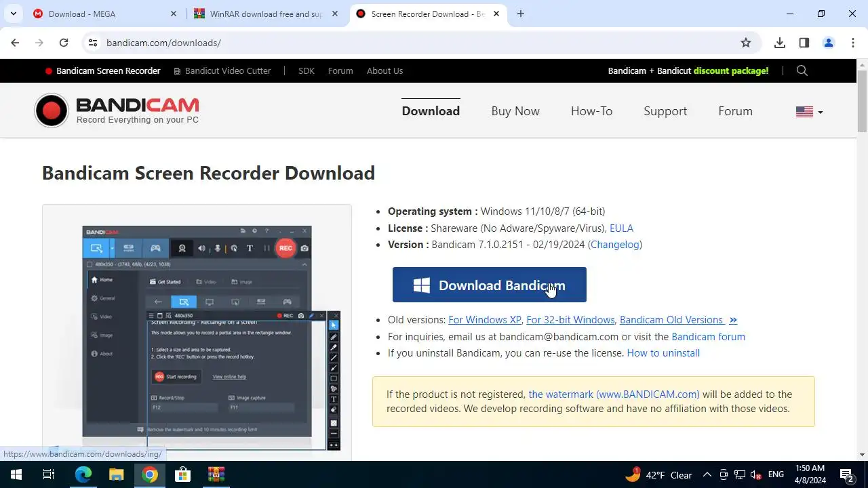Viewport: 868px width, 488px height.
Task: Click the watermark (www.BANDICAM.com) link
Action: pos(614,394)
